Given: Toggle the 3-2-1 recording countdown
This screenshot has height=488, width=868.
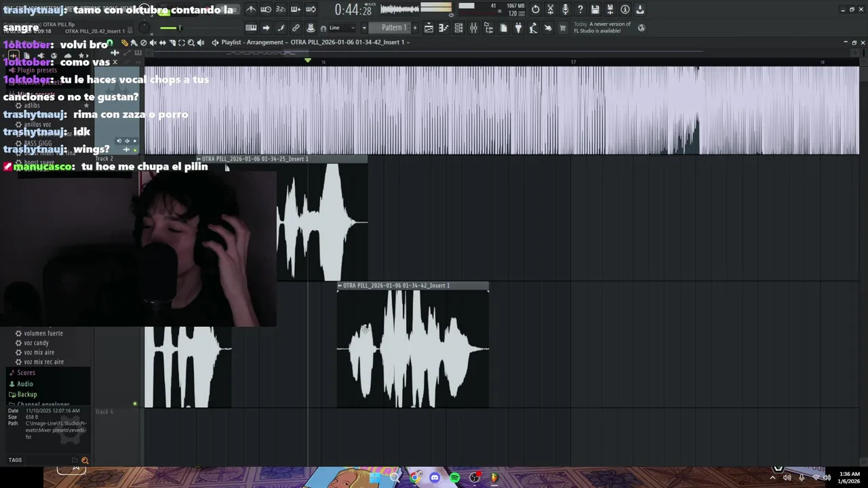Looking at the screenshot, I should 281,9.
